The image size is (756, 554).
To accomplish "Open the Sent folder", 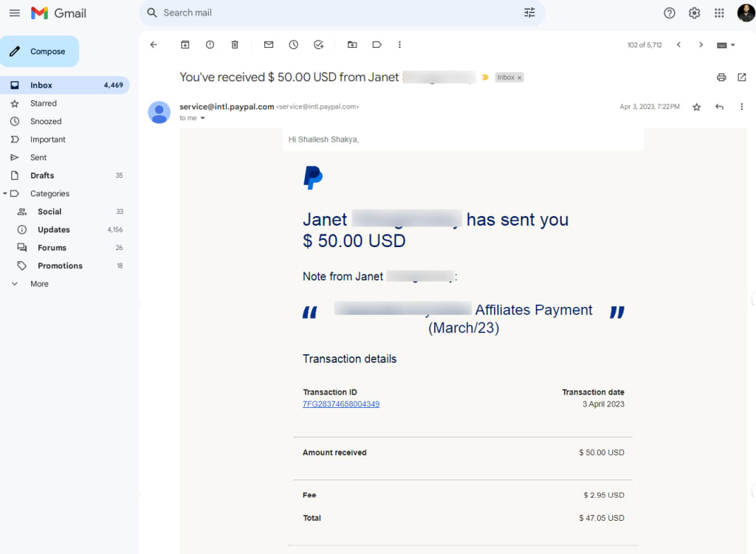I will (x=65, y=158).
